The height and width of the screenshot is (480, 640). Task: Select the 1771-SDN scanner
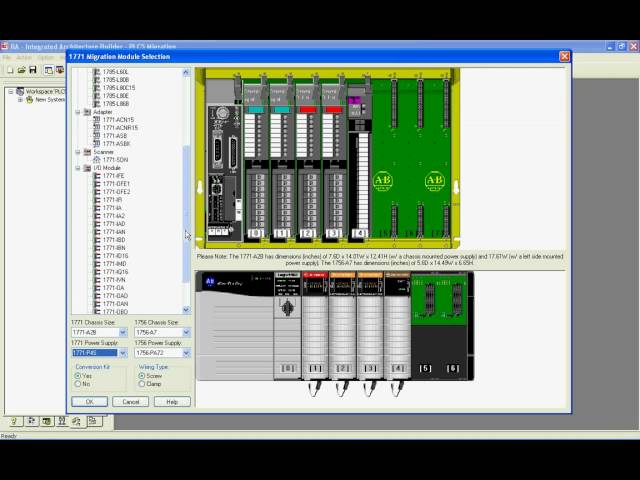tap(116, 160)
